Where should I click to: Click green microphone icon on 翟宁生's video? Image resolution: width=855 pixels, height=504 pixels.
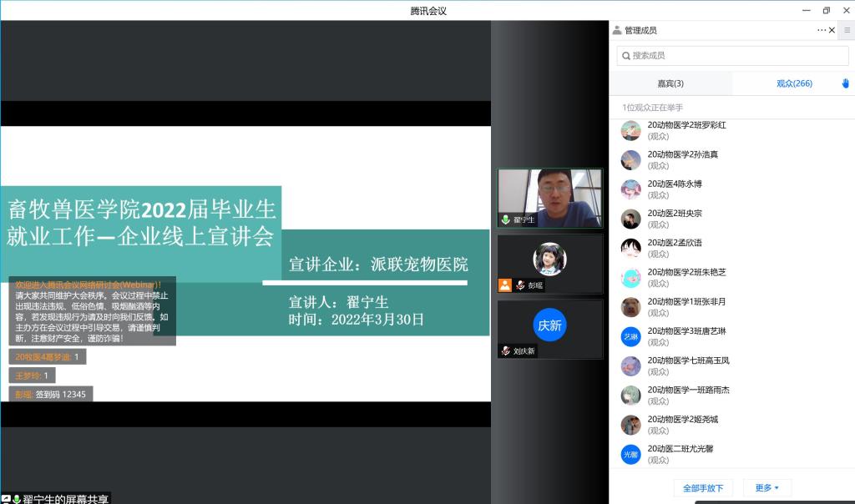coord(505,219)
